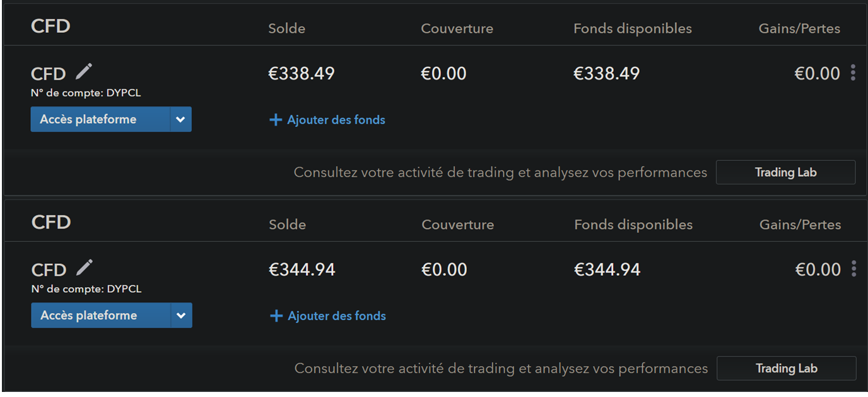Select the €338.49 Fonds disponibles value
Image resolution: width=868 pixels, height=397 pixels.
coord(606,74)
